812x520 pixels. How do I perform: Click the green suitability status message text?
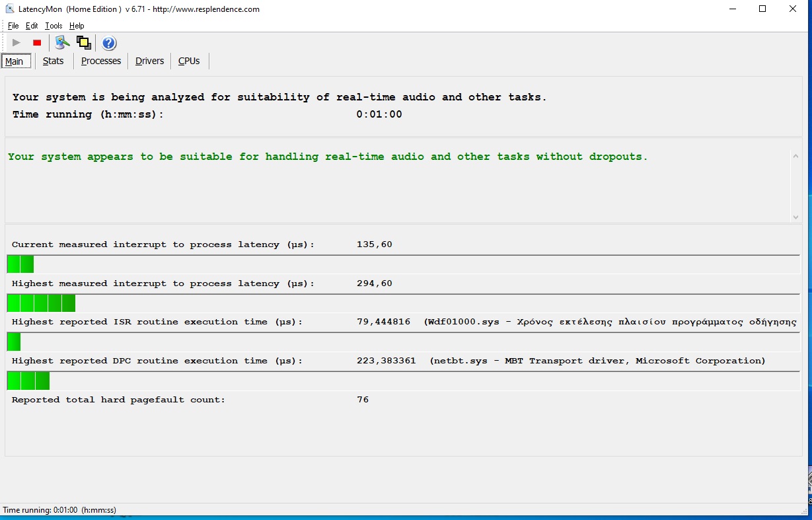[328, 157]
